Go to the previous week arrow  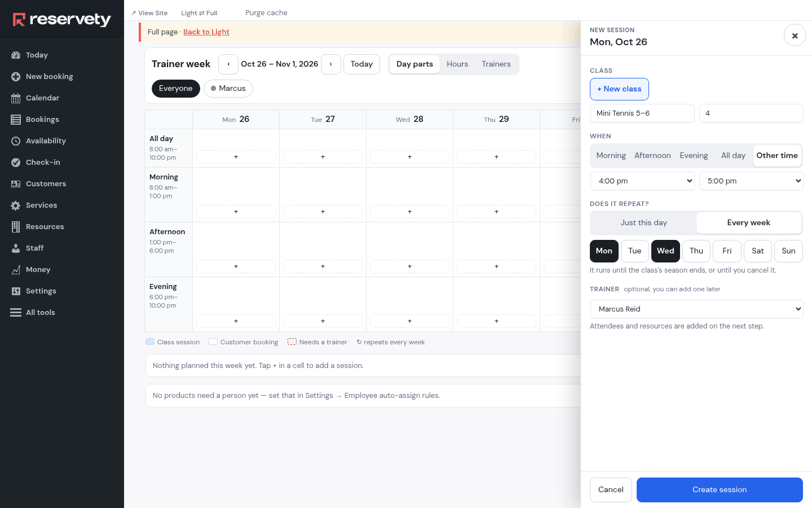coord(228,64)
